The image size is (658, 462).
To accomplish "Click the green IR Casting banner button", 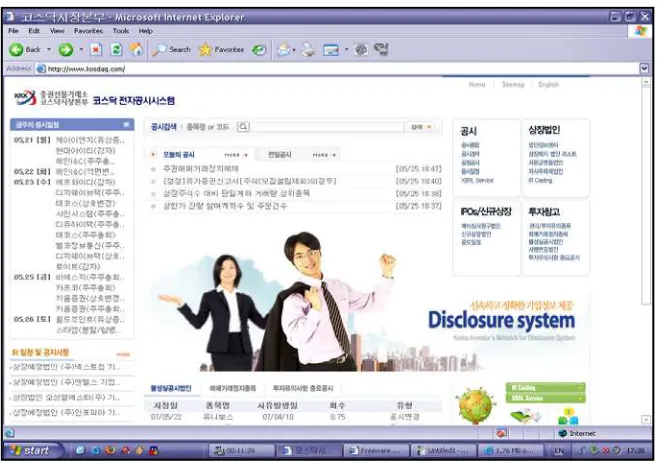I will point(545,387).
